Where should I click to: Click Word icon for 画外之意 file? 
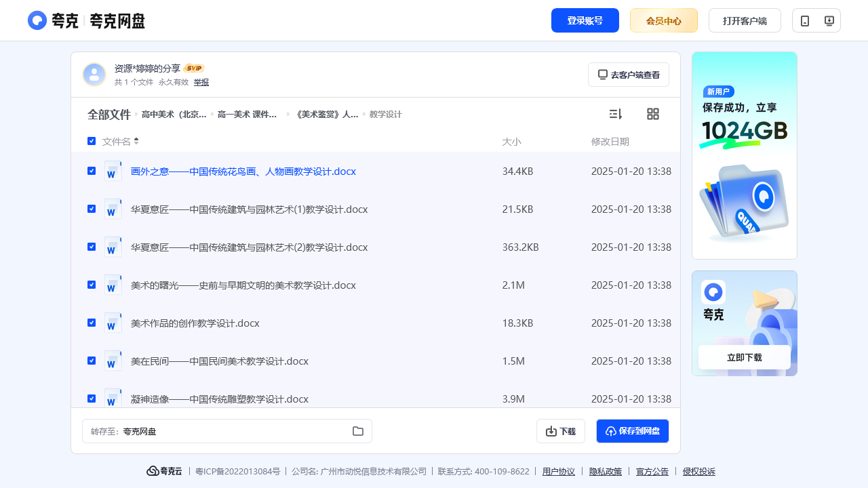pos(113,171)
